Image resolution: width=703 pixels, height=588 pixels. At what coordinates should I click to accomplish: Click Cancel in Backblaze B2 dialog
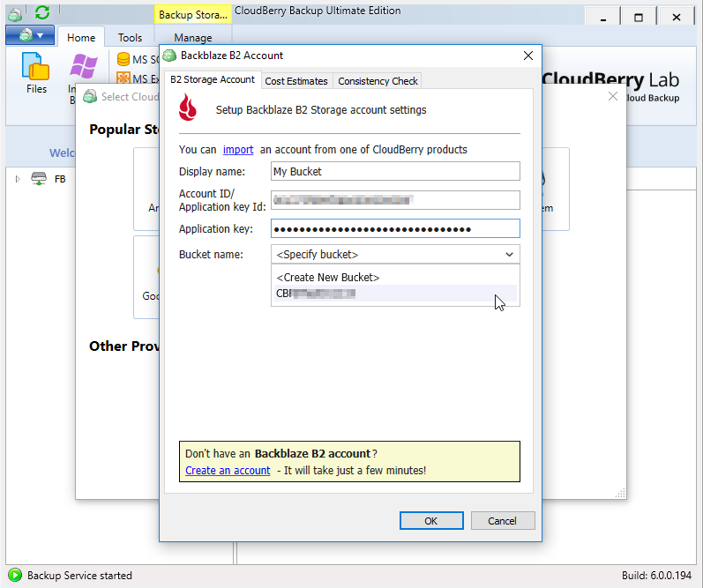pyautogui.click(x=503, y=521)
